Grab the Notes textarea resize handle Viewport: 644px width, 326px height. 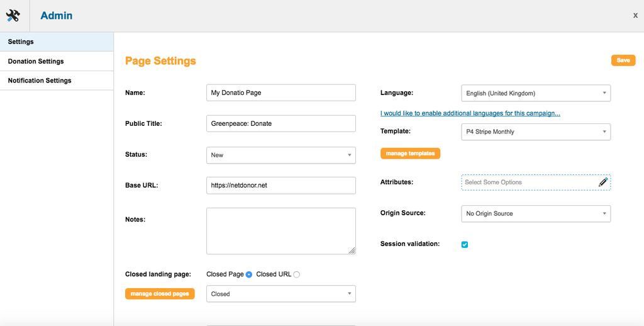coord(352,250)
